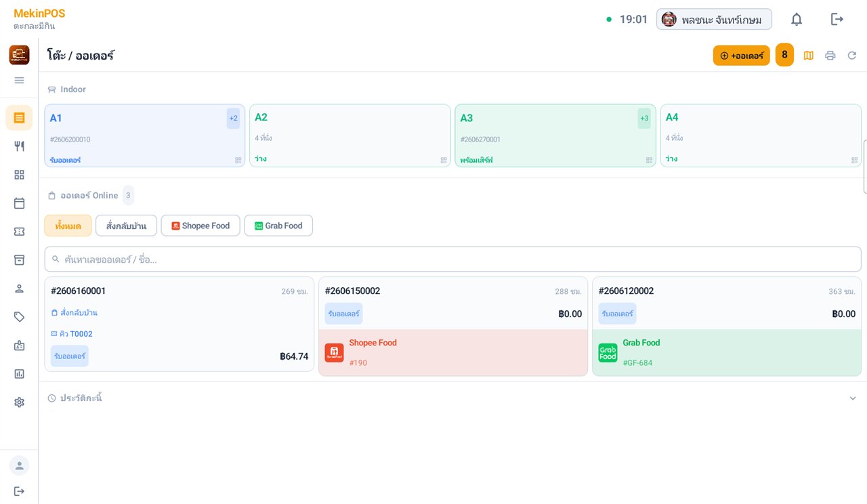This screenshot has height=504, width=867.
Task: Click the +ออเดอร์ button
Action: [x=742, y=56]
